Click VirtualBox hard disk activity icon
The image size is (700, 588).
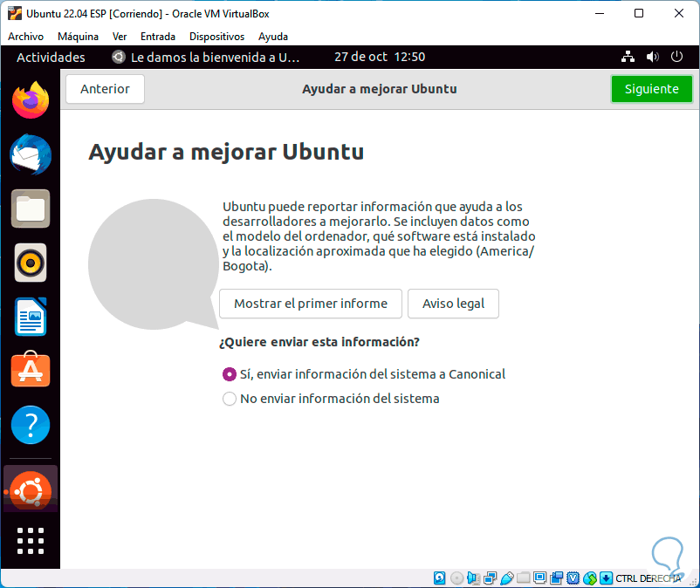pos(440,578)
